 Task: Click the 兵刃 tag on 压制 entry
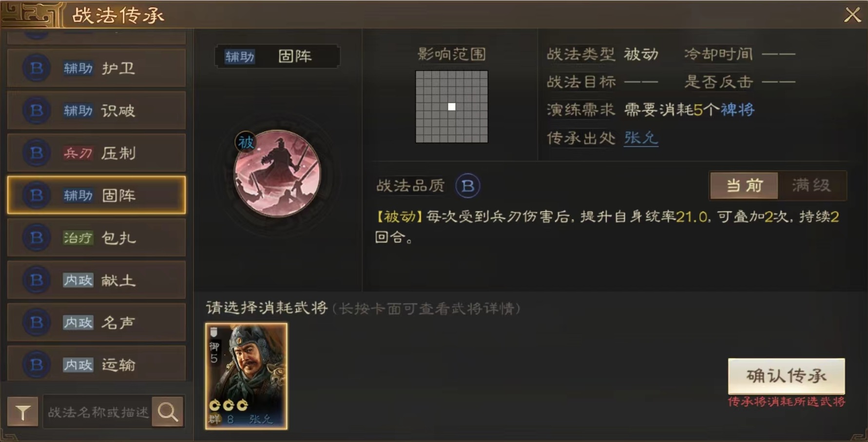tap(78, 154)
